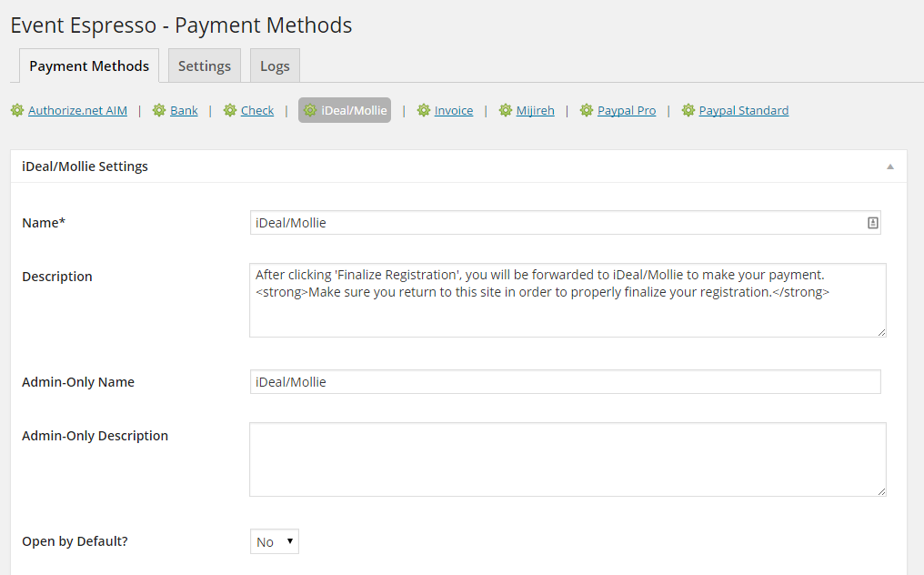Image resolution: width=924 pixels, height=575 pixels.
Task: Open the Open by Default dropdown
Action: tap(275, 541)
